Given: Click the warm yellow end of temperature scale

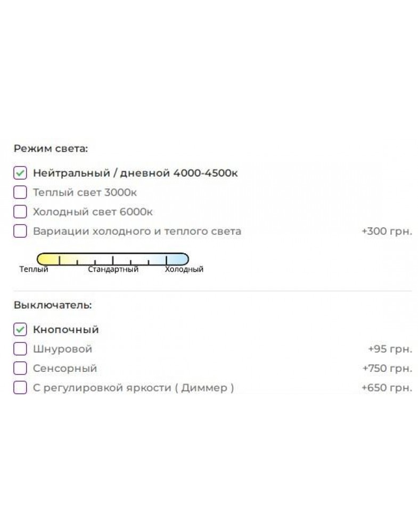Looking at the screenshot, I should point(46,259).
